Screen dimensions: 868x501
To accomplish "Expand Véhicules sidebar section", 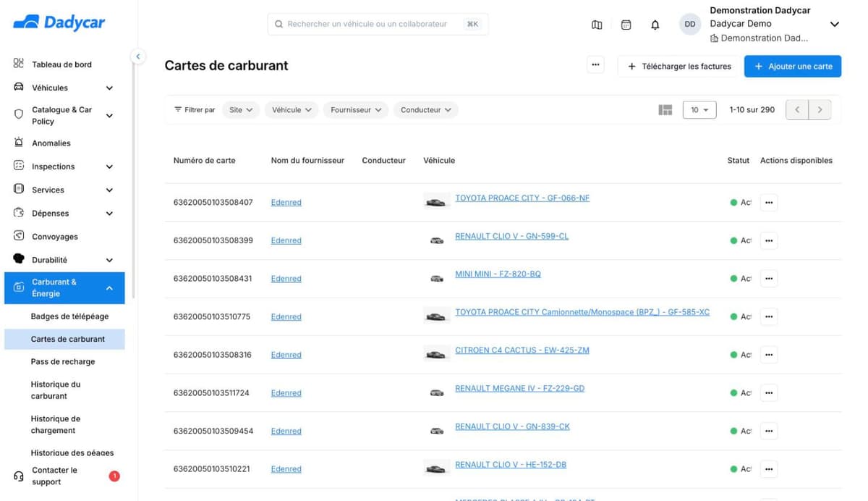I will coord(109,88).
